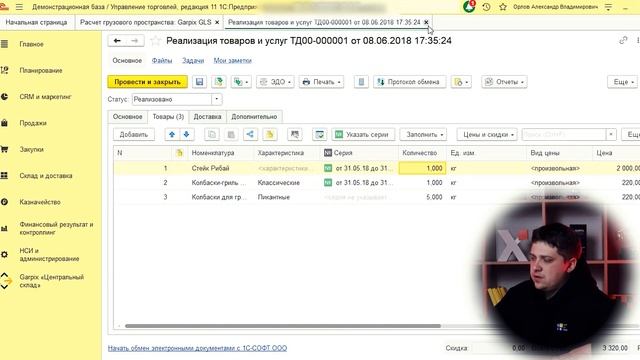This screenshot has width=640, height=360.
Task: Open the Задачи link
Action: click(x=193, y=60)
